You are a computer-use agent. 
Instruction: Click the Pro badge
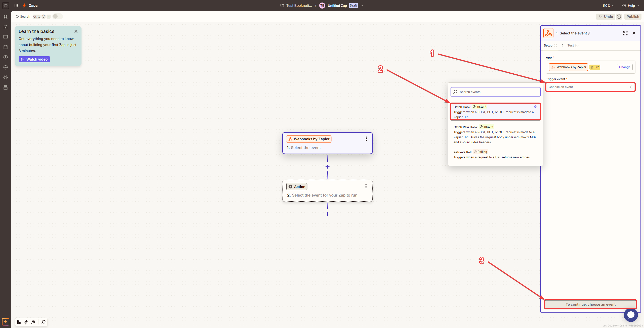(595, 67)
